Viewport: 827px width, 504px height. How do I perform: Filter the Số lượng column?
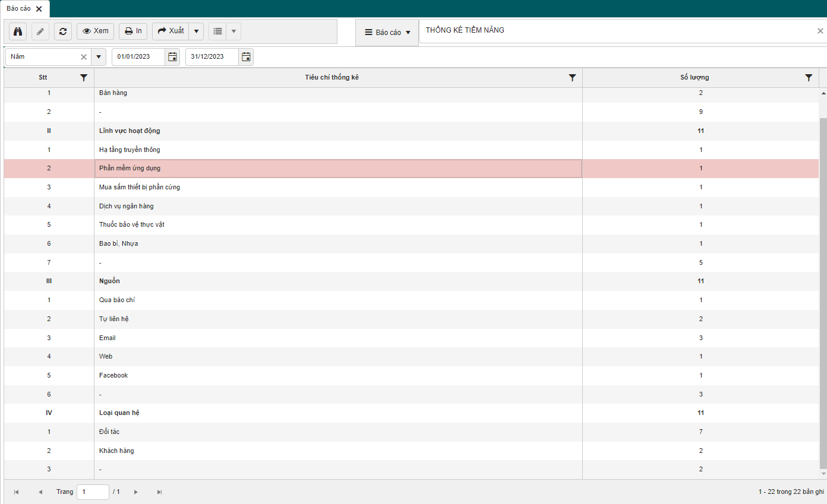[x=809, y=78]
